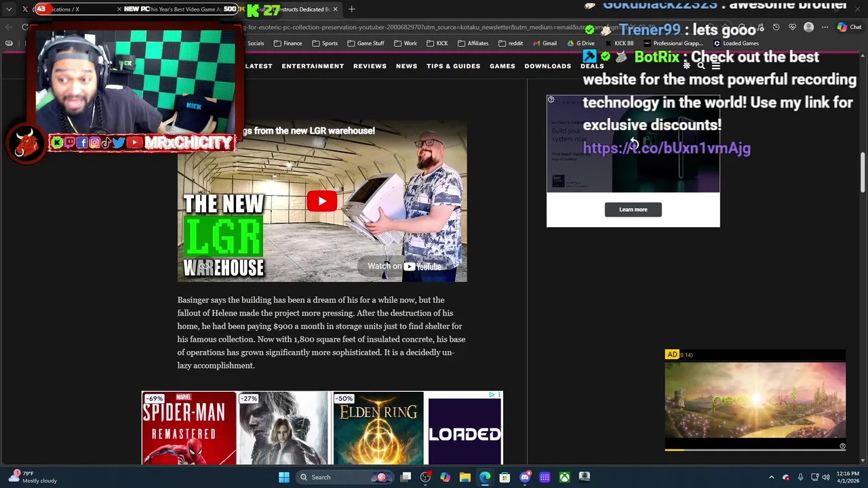Open Discord from the taskbar
This screenshot has height=488, width=868.
pos(524,477)
